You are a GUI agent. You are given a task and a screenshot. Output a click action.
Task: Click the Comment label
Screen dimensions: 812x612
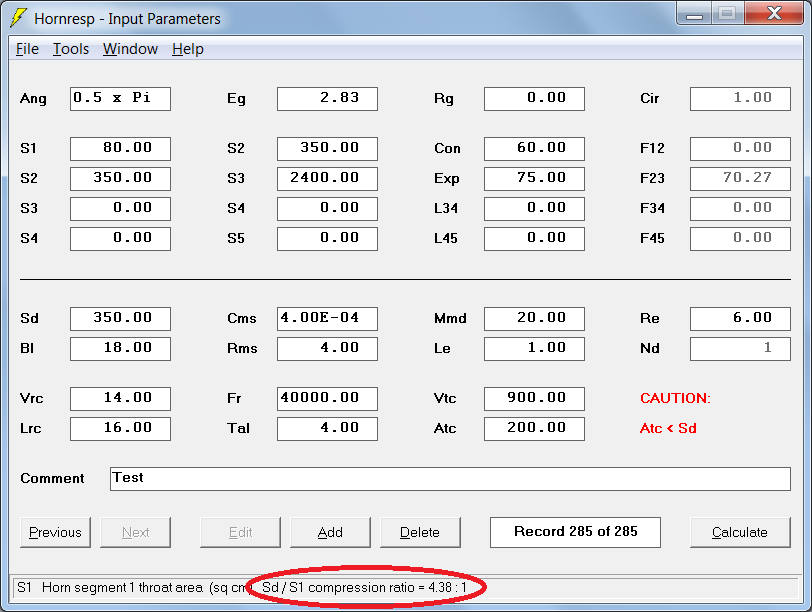click(52, 478)
